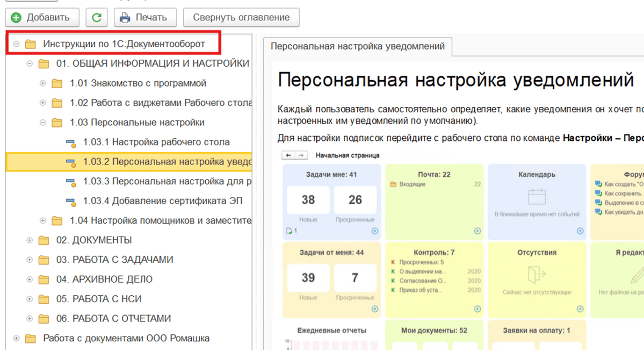Click plus icon in Контроль widget

477,309
